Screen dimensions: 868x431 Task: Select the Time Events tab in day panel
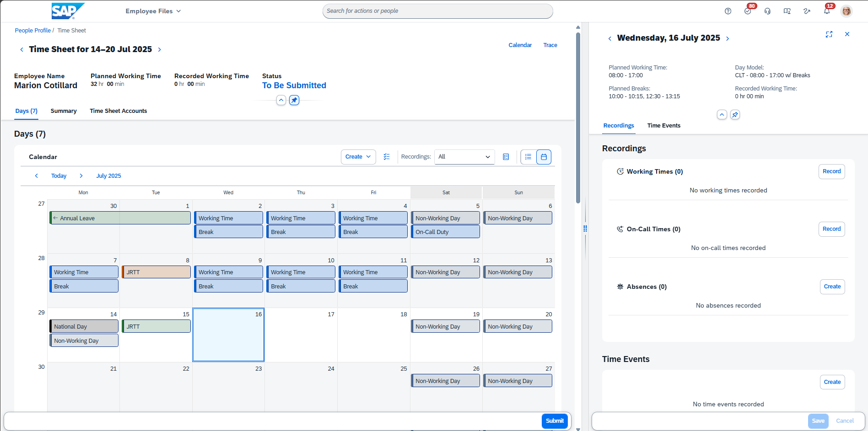(x=663, y=126)
